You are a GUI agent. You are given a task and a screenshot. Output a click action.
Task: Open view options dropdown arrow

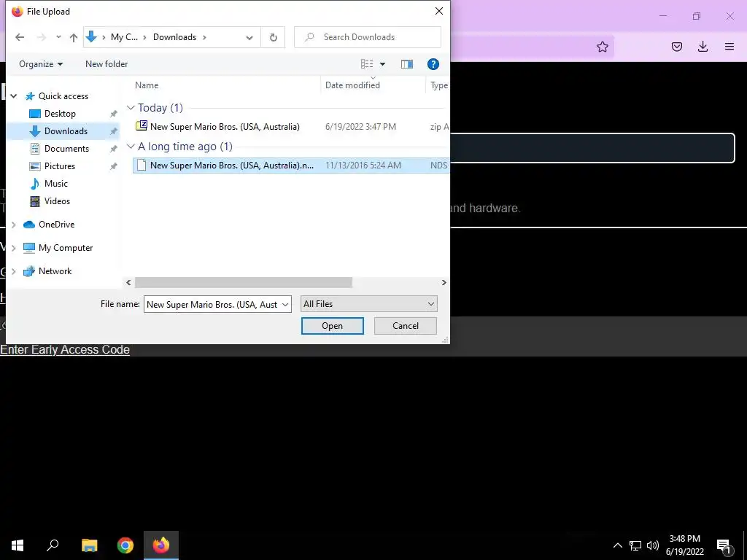tap(382, 64)
